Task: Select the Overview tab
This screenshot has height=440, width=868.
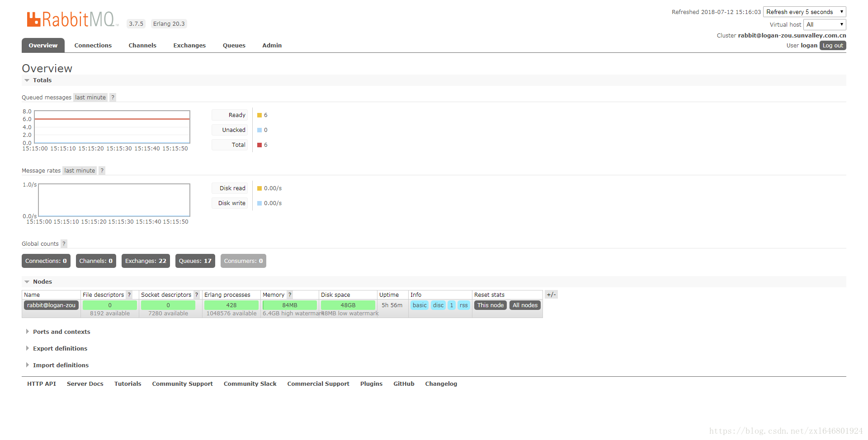Action: [x=43, y=45]
